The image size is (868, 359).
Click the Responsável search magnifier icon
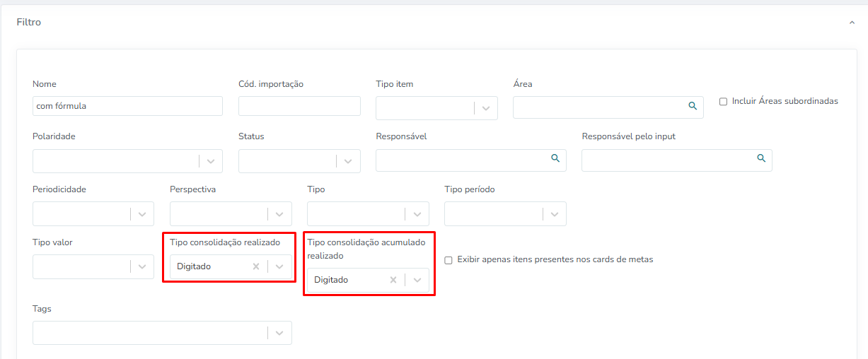(x=555, y=158)
